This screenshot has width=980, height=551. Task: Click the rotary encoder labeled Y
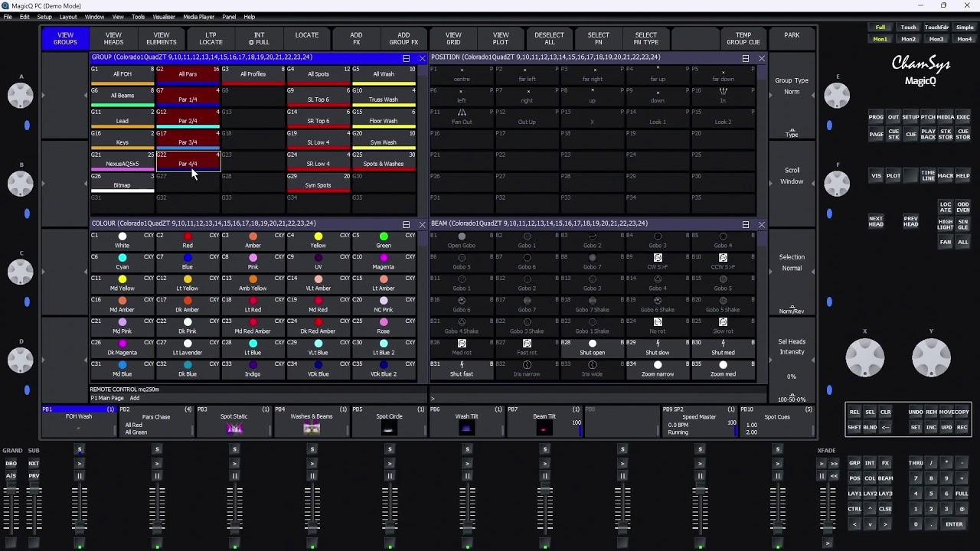click(x=931, y=357)
